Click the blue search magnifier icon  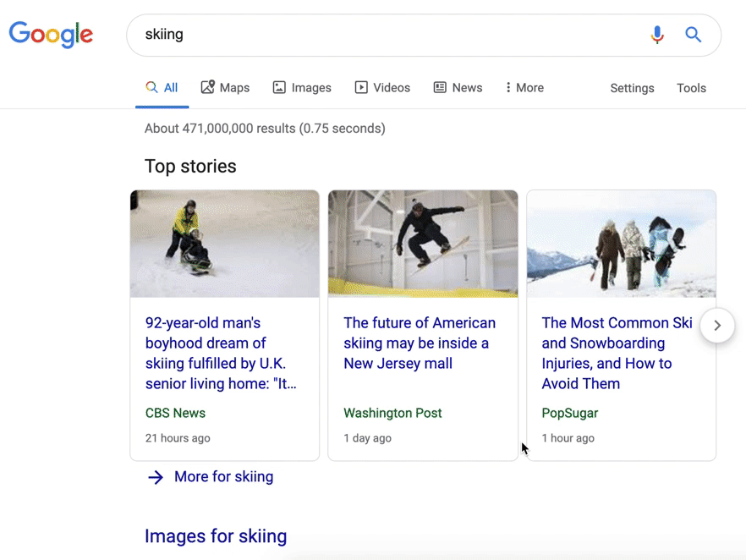(x=693, y=35)
